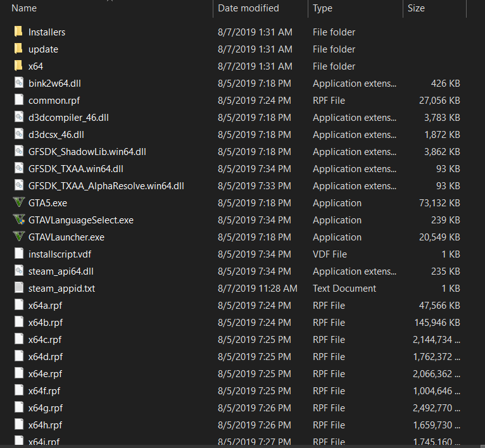Select the d3dcompiler_46.dll file name
Viewport: 485px width, 448px height.
coord(68,118)
